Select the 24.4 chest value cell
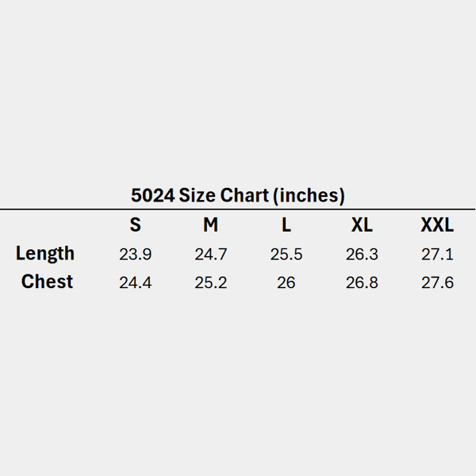 136,282
